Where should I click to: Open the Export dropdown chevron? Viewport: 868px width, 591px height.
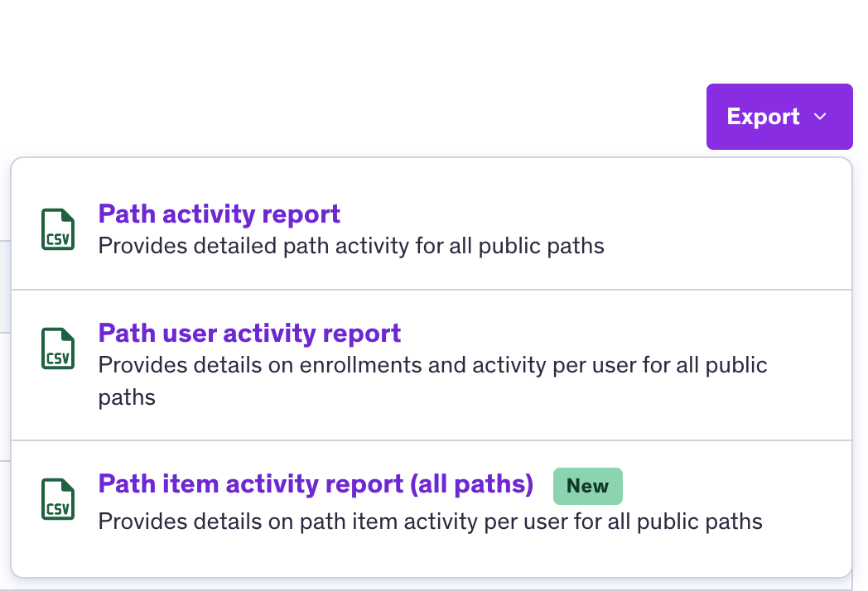820,117
